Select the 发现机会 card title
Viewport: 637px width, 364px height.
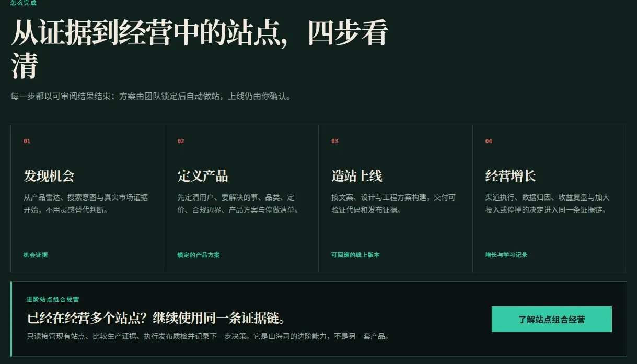point(49,176)
